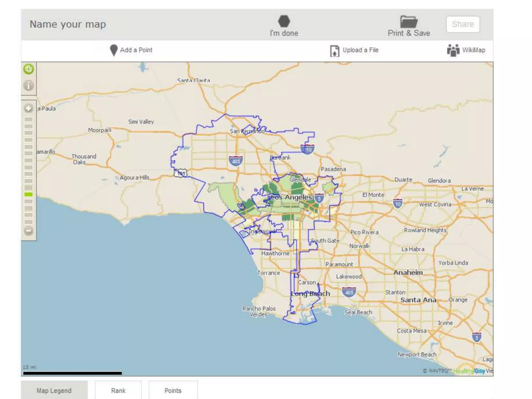Open the WikiMap people icon
Image resolution: width=532 pixels, height=399 pixels.
(x=453, y=50)
